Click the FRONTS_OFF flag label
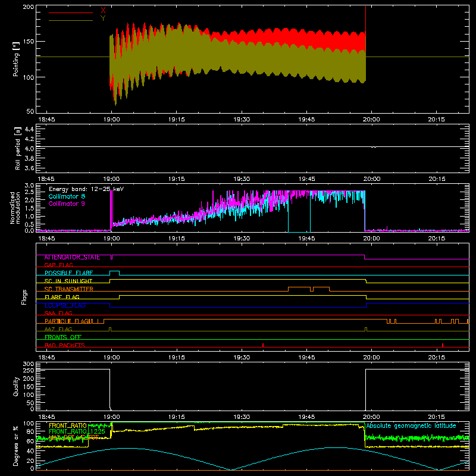Screen dimensions: 476x476 63,337
